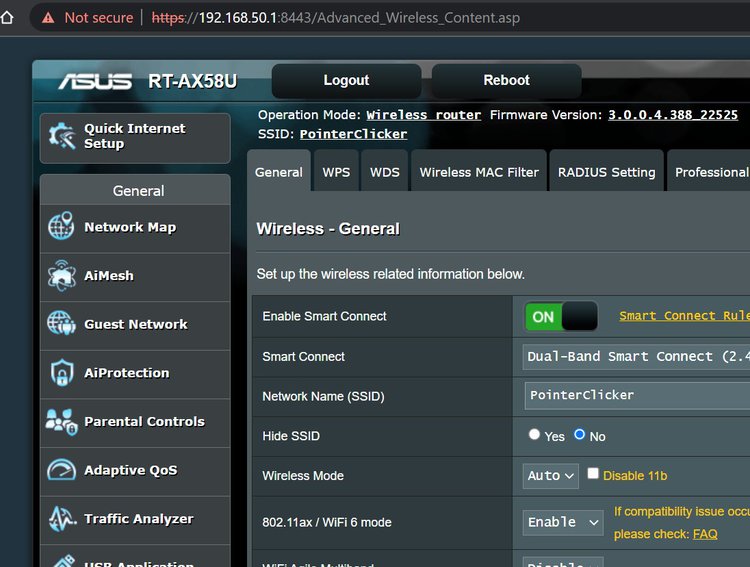The image size is (750, 567).
Task: Open Adaptive QoS menu item
Action: point(135,471)
